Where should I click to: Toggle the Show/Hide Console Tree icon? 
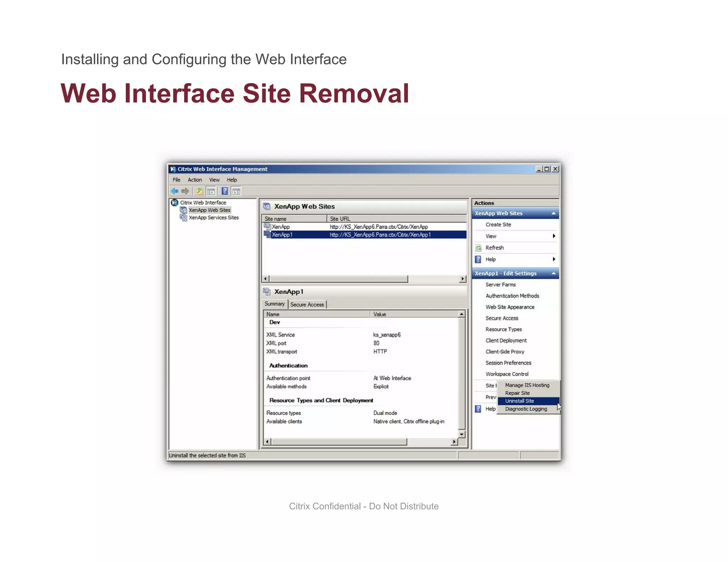(211, 191)
